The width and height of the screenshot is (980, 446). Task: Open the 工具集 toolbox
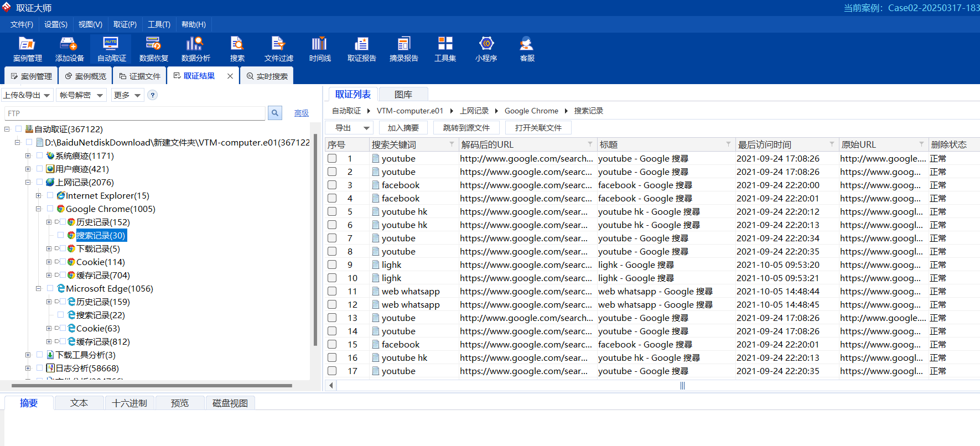click(445, 49)
